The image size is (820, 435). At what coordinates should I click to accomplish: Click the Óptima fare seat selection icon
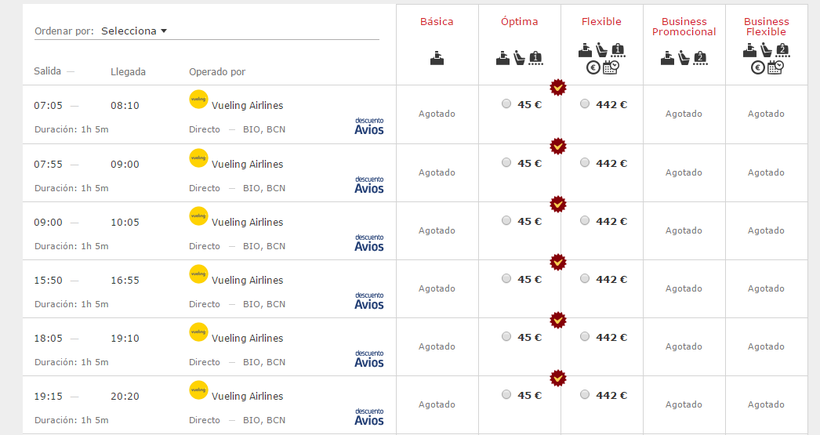coord(519,58)
